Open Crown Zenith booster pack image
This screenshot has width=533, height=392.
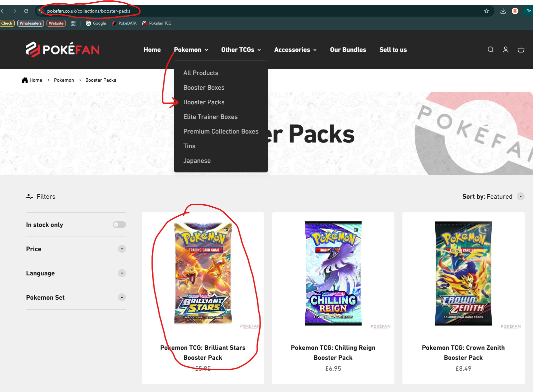pos(464,273)
